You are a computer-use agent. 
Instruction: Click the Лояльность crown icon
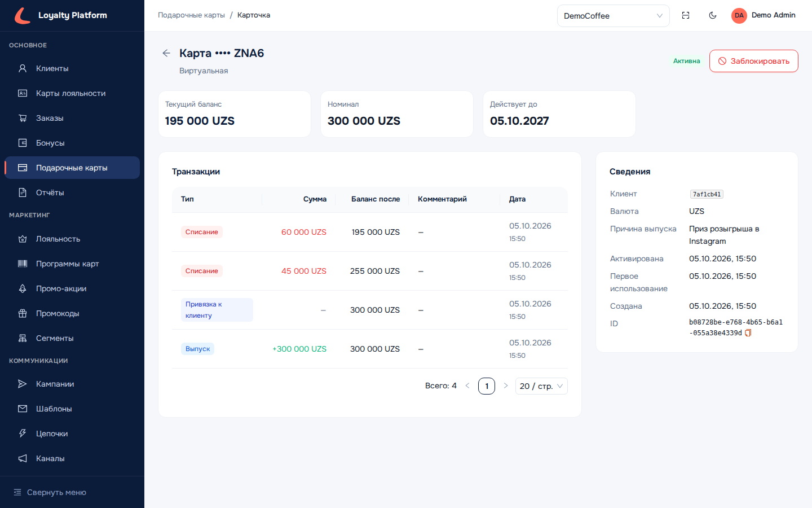coord(23,239)
